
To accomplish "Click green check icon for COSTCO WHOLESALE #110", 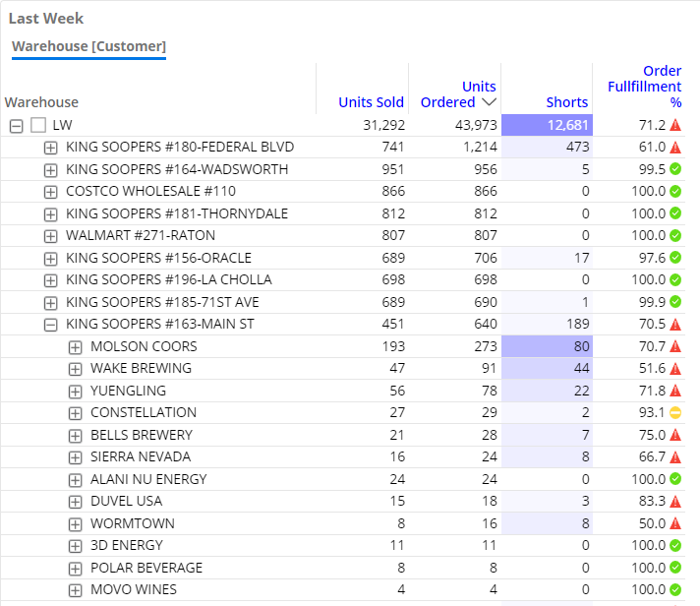I will point(675,191).
